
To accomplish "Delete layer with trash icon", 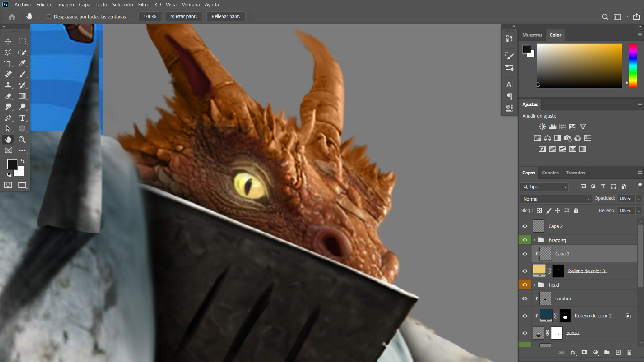I will click(x=630, y=352).
